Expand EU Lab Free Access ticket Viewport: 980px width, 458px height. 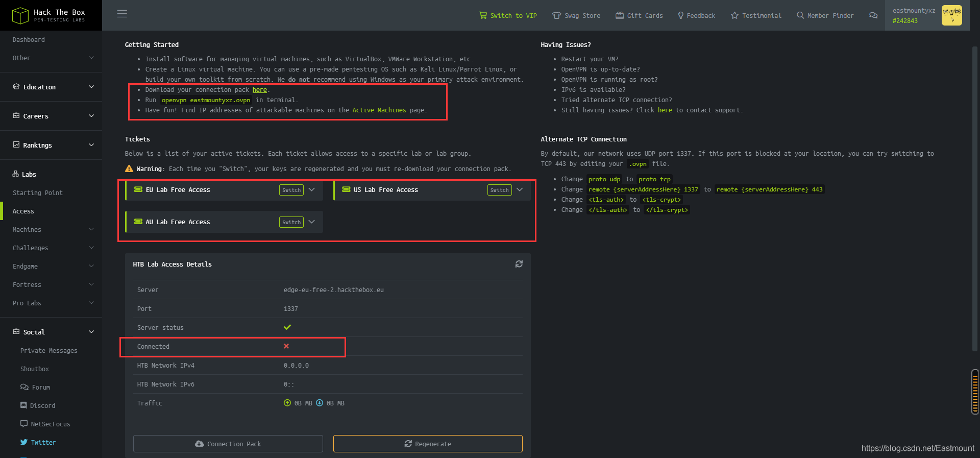312,190
